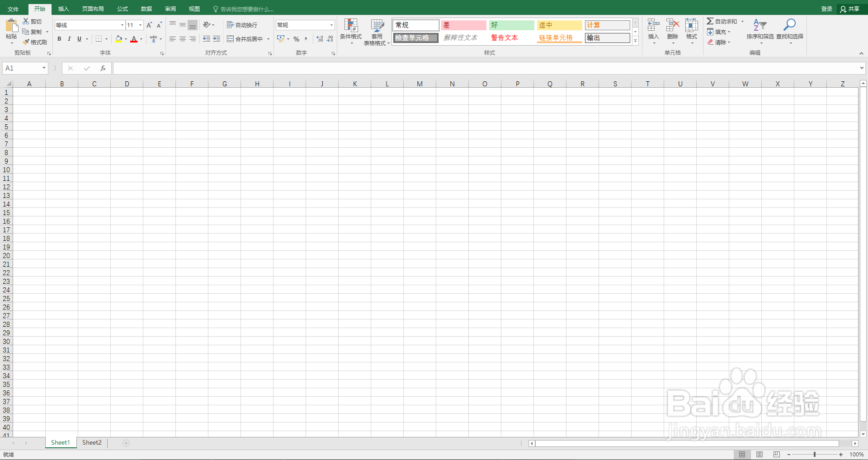Open Format as Table (套用表格格式)

coord(377,32)
